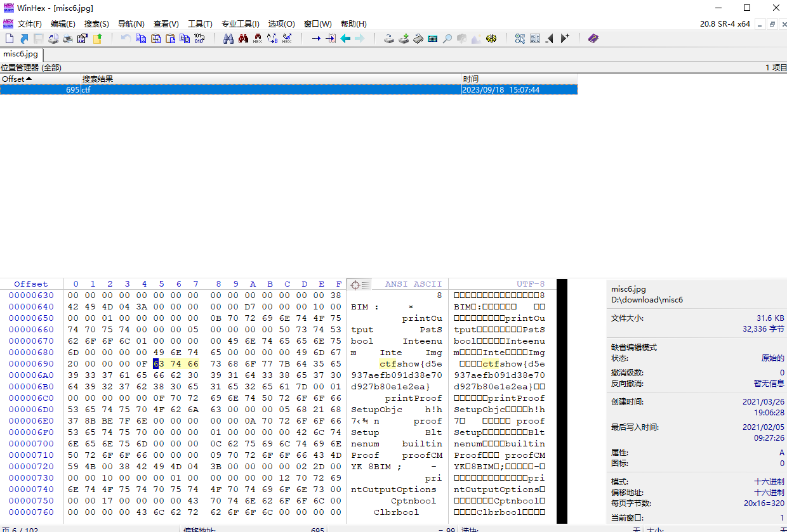Click the magnifying glass icon in the toolbar
This screenshot has width=787, height=532.
pos(447,39)
